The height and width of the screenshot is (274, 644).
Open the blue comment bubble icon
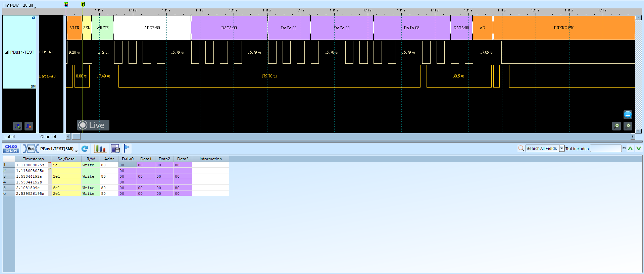(x=628, y=114)
